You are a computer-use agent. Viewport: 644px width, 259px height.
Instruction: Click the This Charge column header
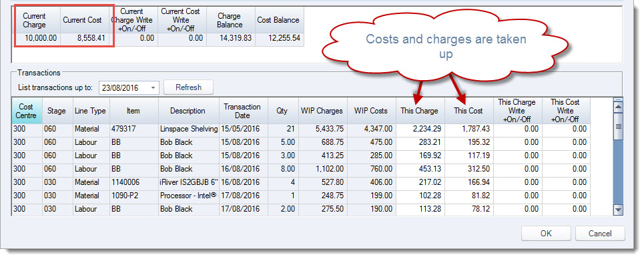(420, 111)
